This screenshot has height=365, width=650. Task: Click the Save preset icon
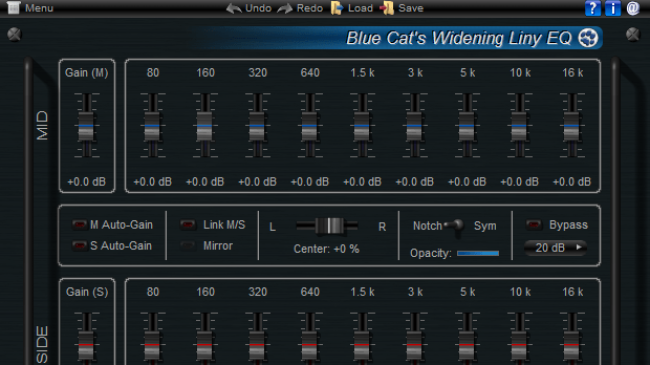coord(387,8)
